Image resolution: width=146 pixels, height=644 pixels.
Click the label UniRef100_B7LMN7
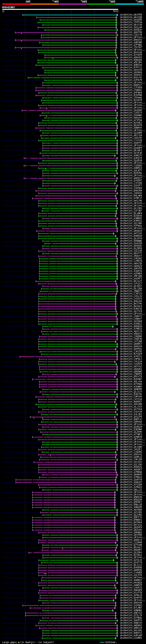(131, 608)
